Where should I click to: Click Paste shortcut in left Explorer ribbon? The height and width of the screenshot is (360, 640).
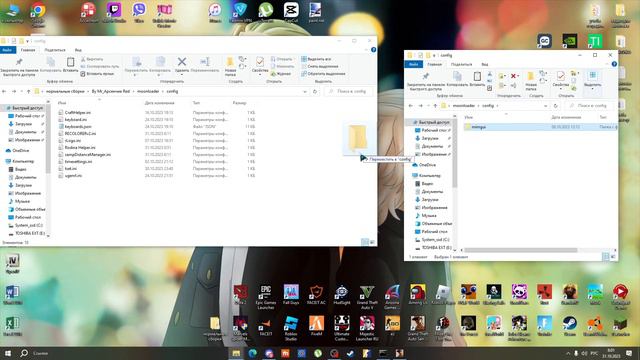pyautogui.click(x=97, y=74)
